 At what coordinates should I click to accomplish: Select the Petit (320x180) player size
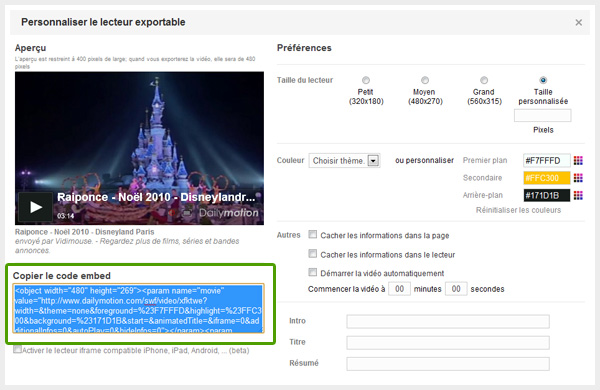pyautogui.click(x=366, y=80)
